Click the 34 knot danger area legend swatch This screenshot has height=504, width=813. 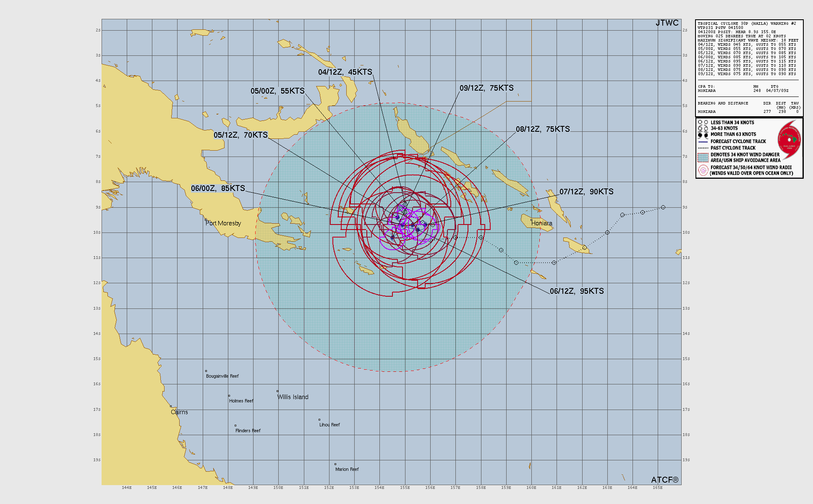pyautogui.click(x=703, y=157)
